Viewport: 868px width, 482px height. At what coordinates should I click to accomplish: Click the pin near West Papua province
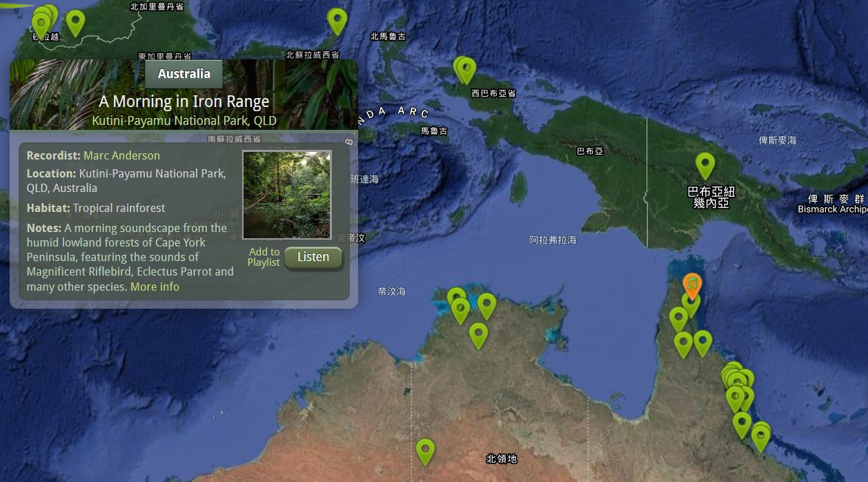pyautogui.click(x=466, y=69)
